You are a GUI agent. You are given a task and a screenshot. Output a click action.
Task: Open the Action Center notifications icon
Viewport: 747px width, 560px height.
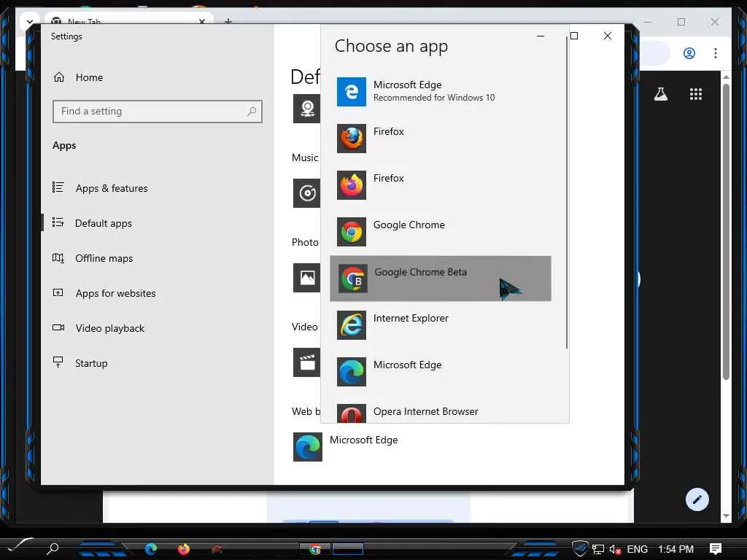(x=716, y=548)
